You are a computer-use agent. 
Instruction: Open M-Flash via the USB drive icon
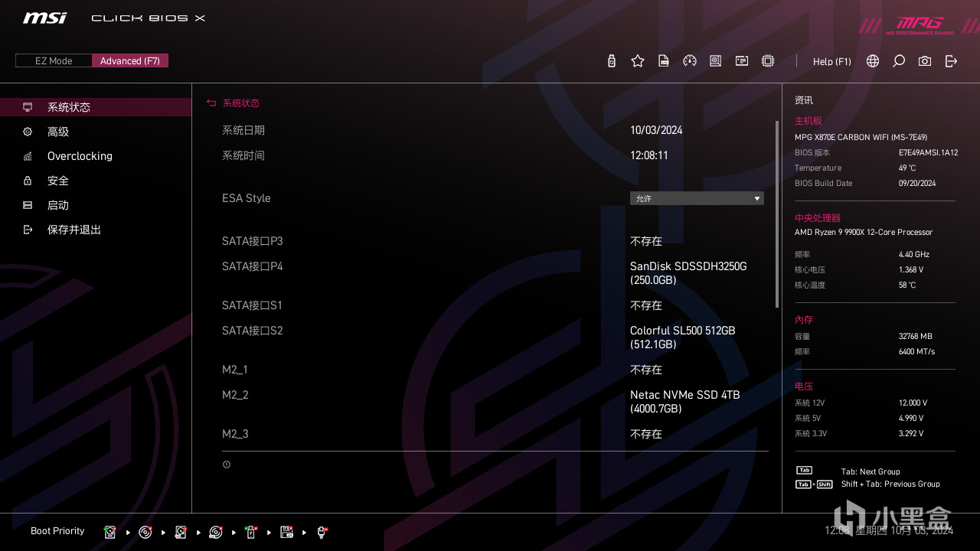(x=611, y=61)
